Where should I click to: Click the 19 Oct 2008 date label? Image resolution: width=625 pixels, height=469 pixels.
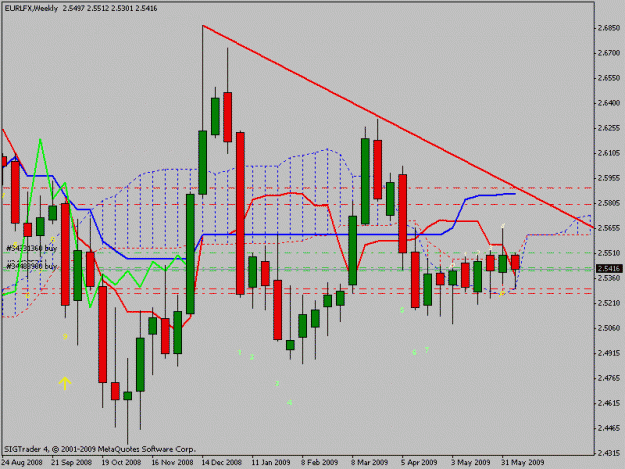(121, 463)
